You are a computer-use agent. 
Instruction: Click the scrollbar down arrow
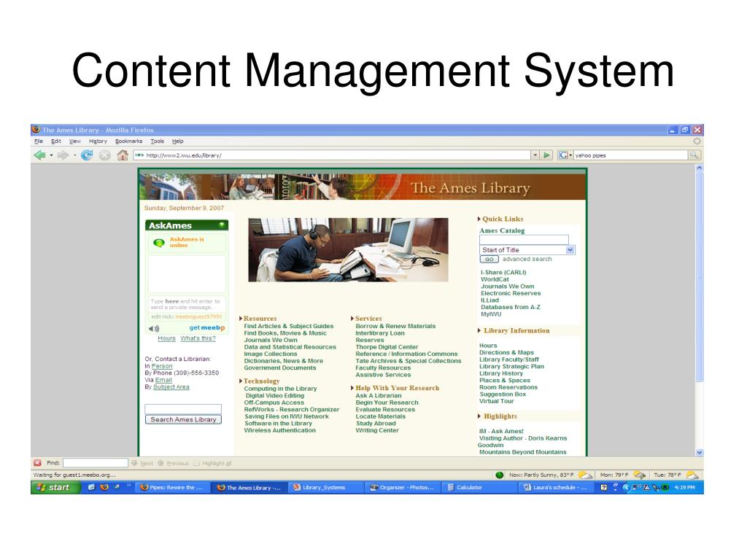click(700, 452)
